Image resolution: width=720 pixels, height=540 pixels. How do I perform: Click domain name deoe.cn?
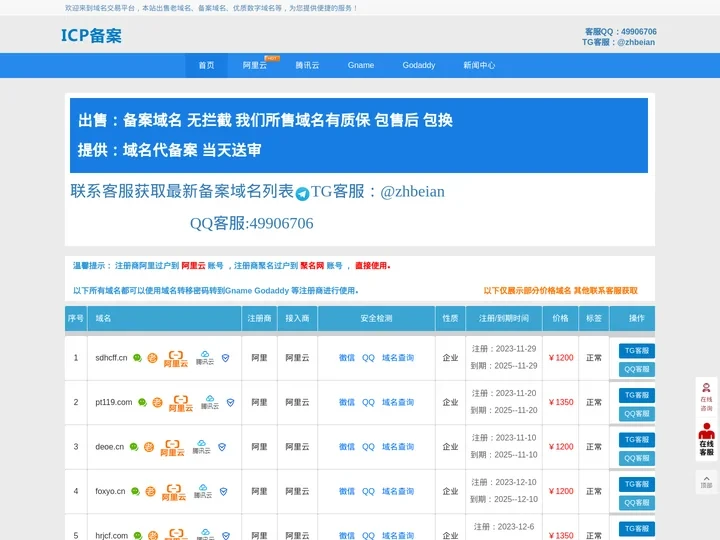[109, 447]
